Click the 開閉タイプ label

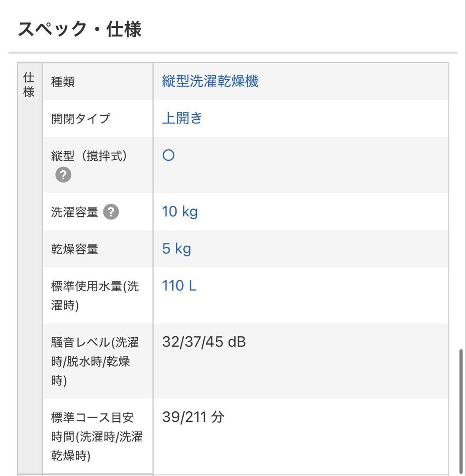click(x=81, y=119)
